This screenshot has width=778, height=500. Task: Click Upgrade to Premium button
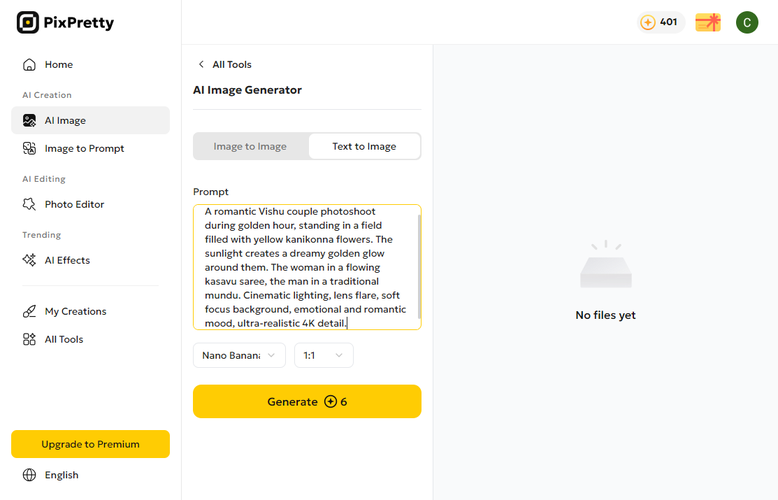90,444
